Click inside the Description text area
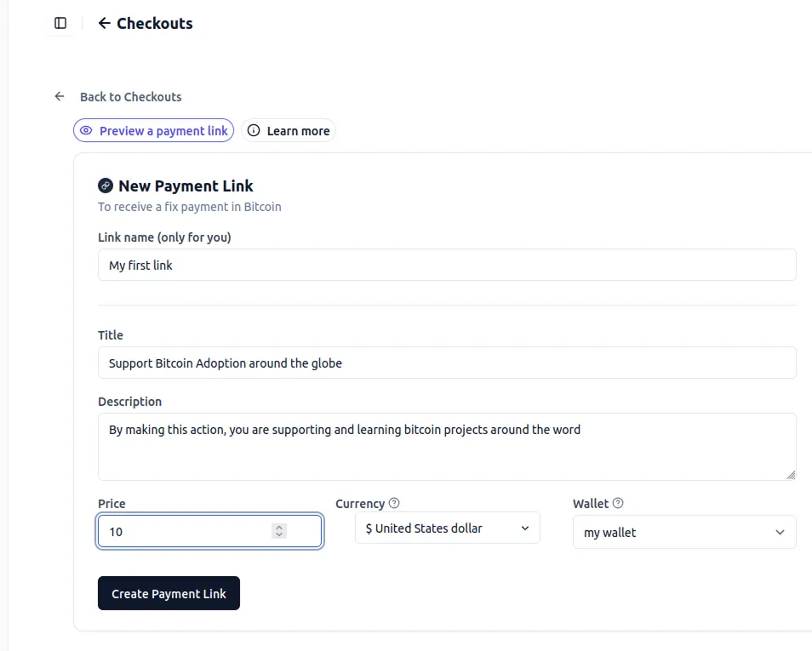812x651 pixels. point(447,446)
